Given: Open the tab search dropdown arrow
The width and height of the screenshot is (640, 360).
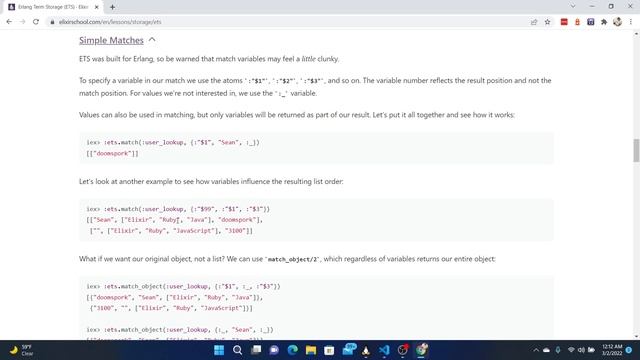Looking at the screenshot, I should click(x=573, y=6).
